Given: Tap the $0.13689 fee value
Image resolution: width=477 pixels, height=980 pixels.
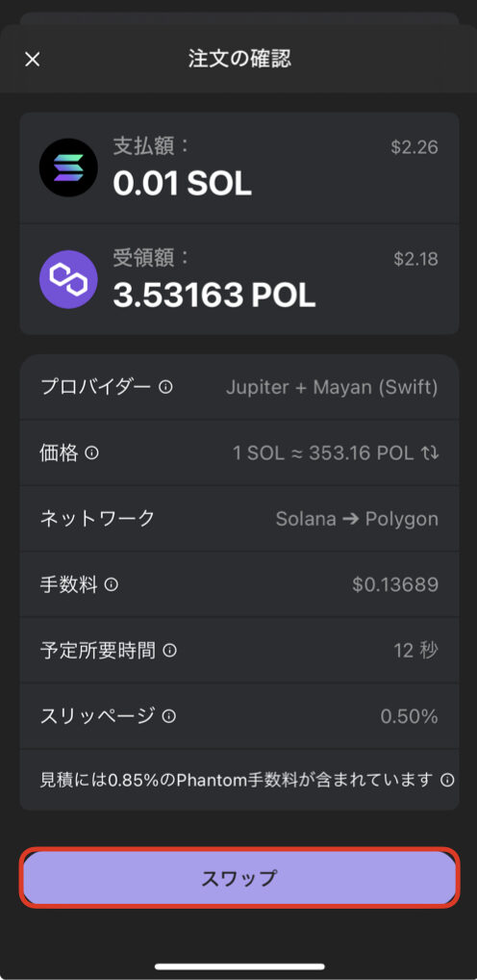Looking at the screenshot, I should (x=395, y=585).
